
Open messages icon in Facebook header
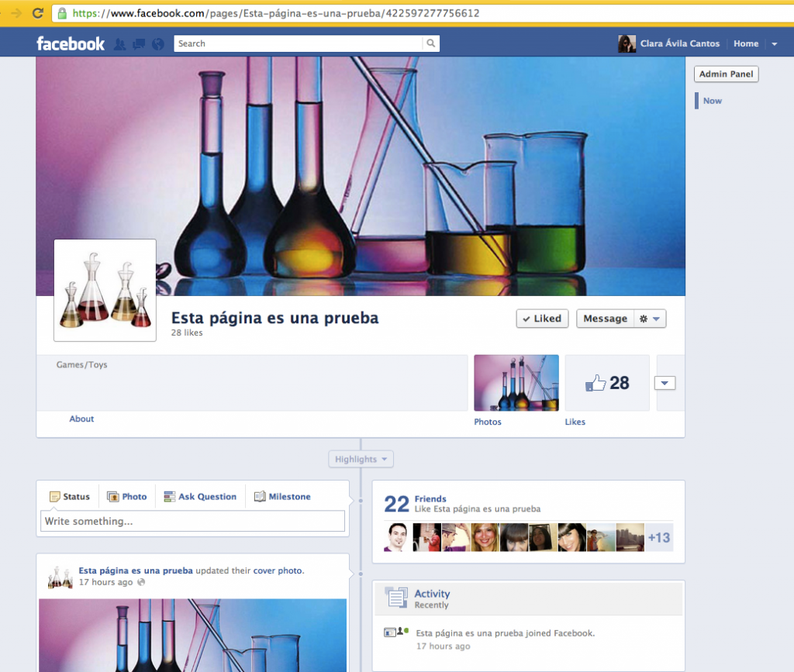[x=139, y=44]
